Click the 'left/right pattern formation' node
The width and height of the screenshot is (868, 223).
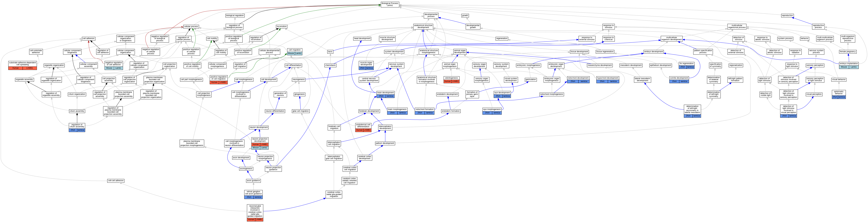pos(735,80)
